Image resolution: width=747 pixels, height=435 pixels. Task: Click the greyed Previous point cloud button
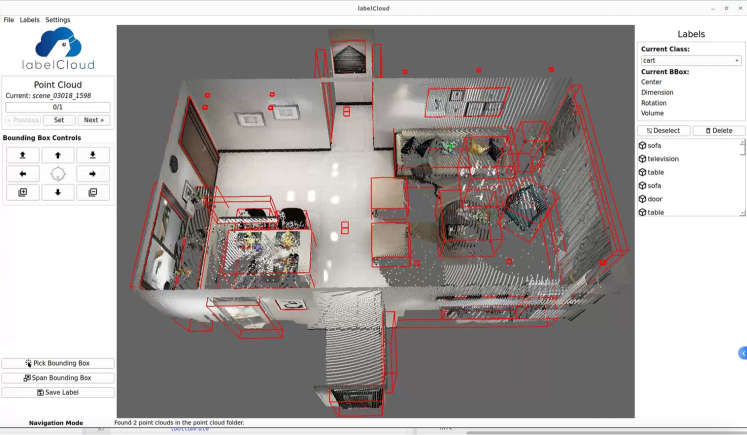(23, 120)
